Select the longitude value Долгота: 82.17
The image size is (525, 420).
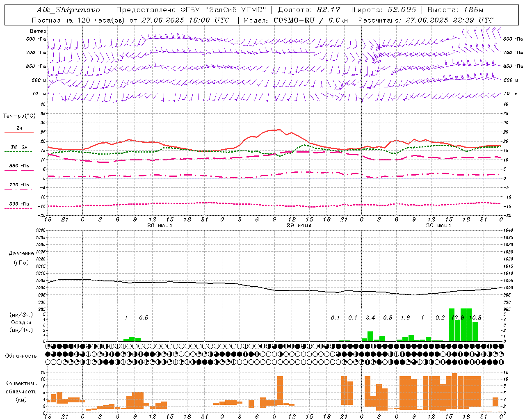coord(309,10)
